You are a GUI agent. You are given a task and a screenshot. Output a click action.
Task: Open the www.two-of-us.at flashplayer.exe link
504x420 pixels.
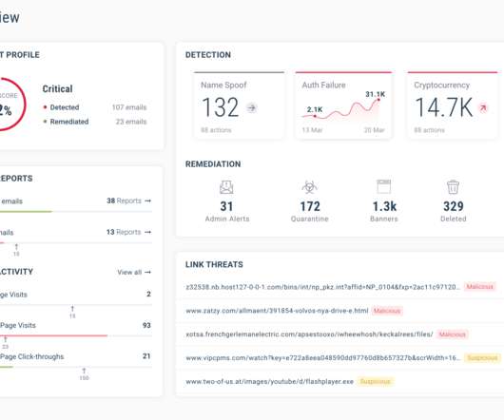[269, 381]
